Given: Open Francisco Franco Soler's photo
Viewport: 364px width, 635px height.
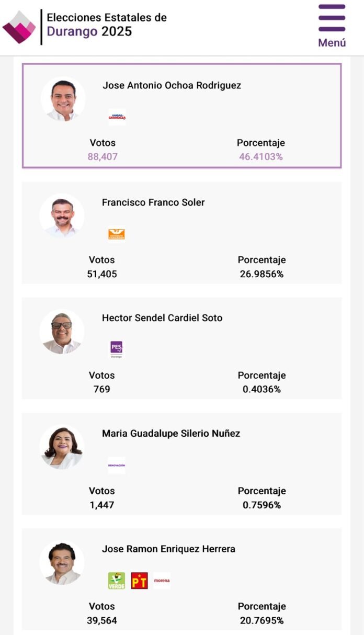Looking at the screenshot, I should coord(62,216).
